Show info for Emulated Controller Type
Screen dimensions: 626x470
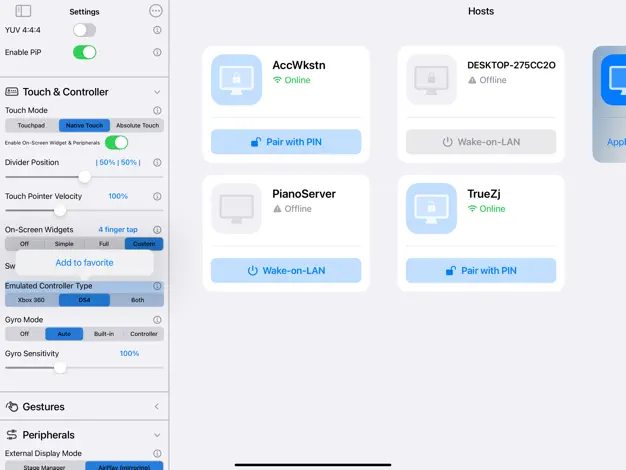click(157, 286)
